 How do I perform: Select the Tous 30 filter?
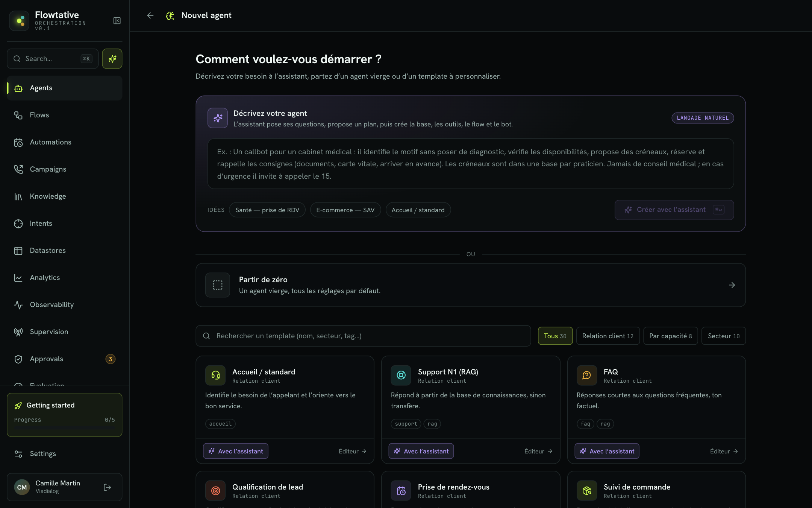click(555, 336)
